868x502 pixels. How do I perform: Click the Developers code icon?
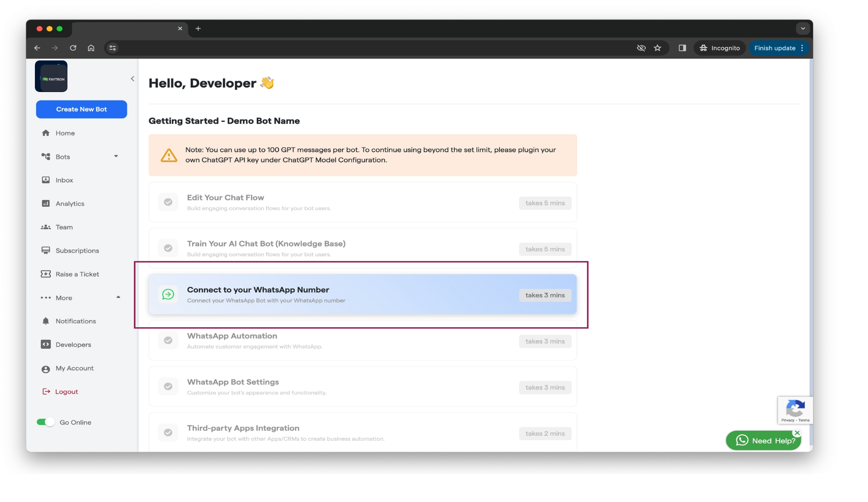[x=46, y=344]
